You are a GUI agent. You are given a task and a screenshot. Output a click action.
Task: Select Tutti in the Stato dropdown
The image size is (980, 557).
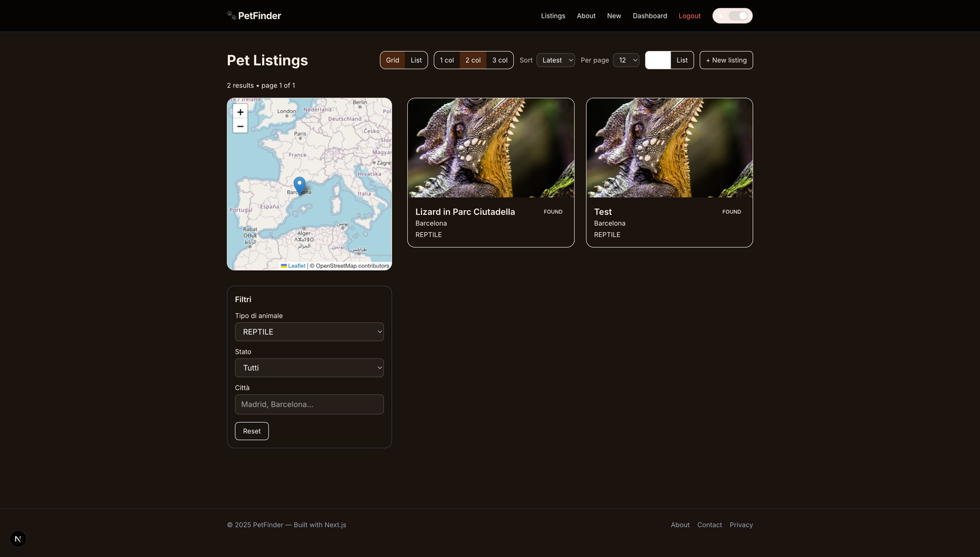(x=309, y=368)
